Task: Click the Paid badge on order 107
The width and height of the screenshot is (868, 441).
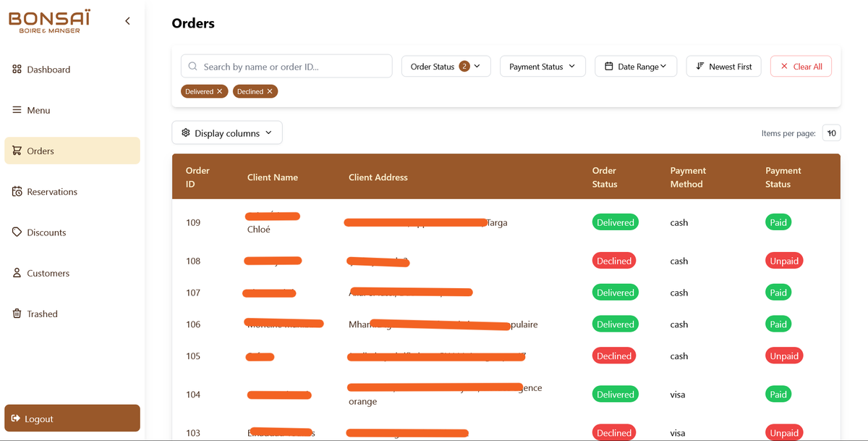Action: 778,293
